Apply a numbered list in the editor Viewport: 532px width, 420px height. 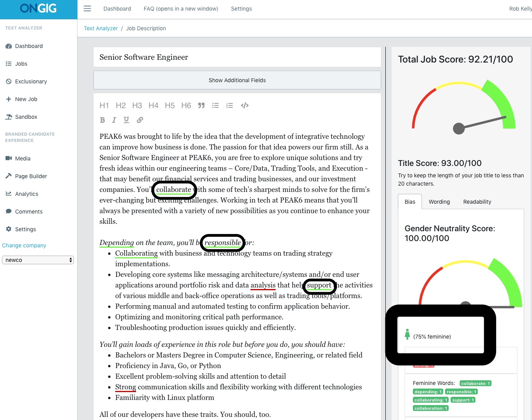230,105
